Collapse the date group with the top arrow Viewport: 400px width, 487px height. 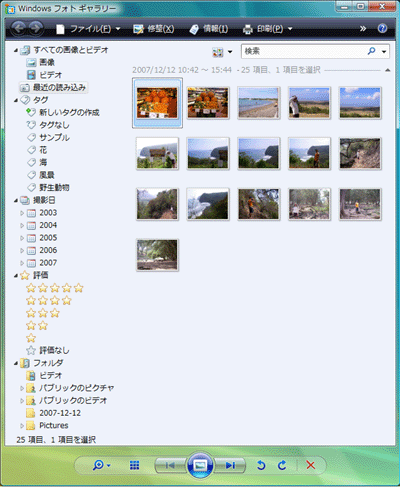coord(387,70)
